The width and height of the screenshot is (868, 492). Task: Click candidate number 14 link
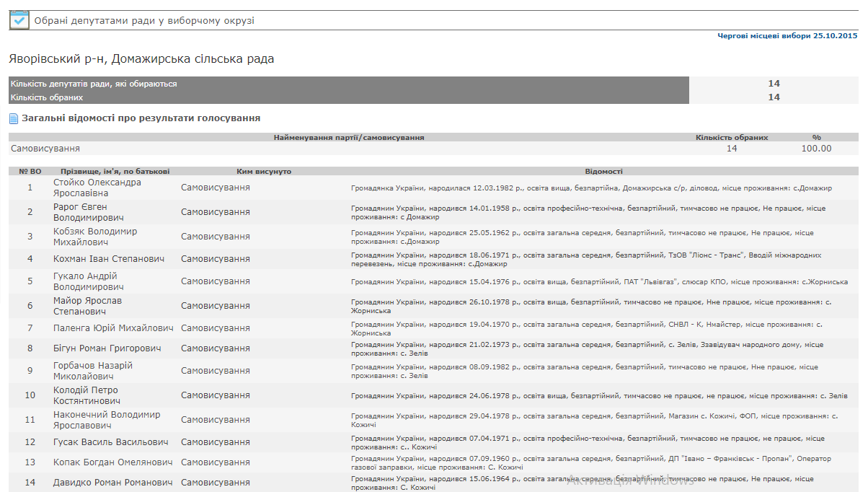tap(30, 482)
